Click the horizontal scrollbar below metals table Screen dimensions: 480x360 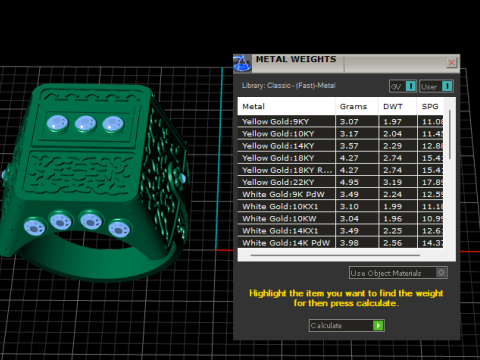[x=335, y=255]
